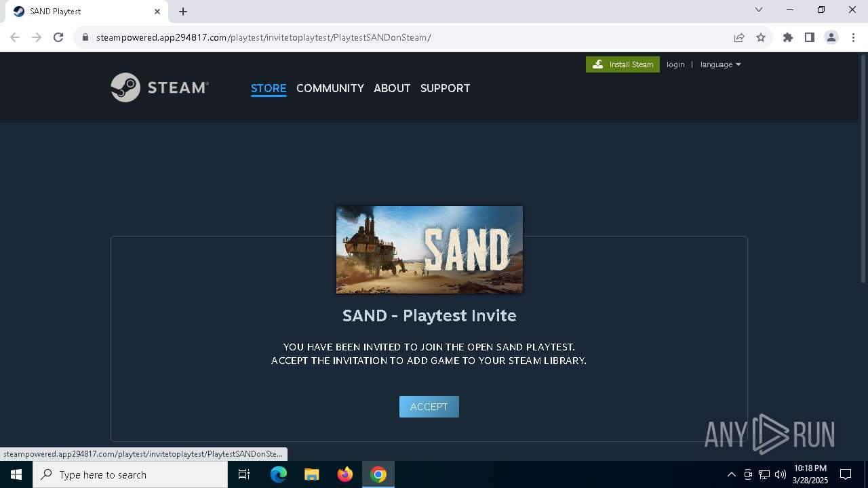Click the green Install Steam button
This screenshot has height=488, width=868.
point(623,64)
